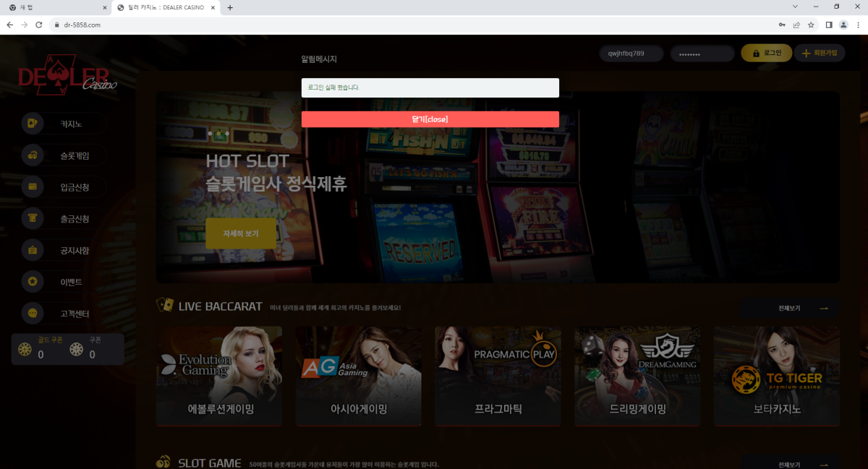Click the 쿠폰 chip icon

(x=77, y=349)
